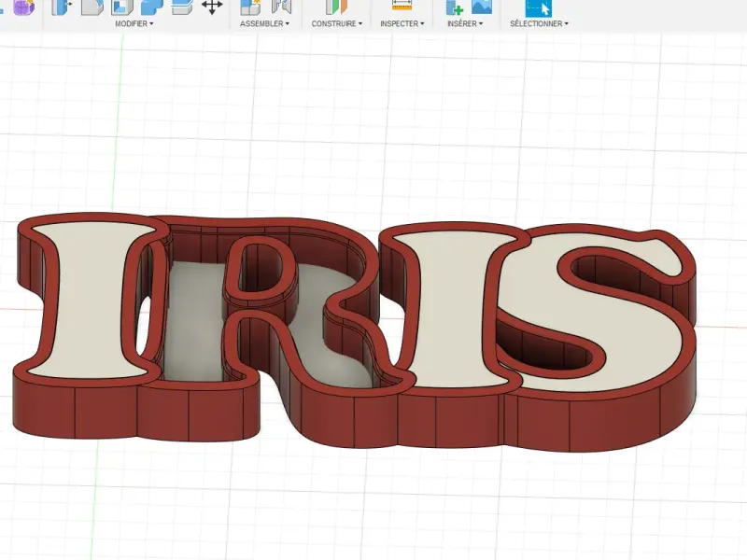
Task: Expand the SÉLECTIONNER dropdown menu
Action: click(540, 23)
